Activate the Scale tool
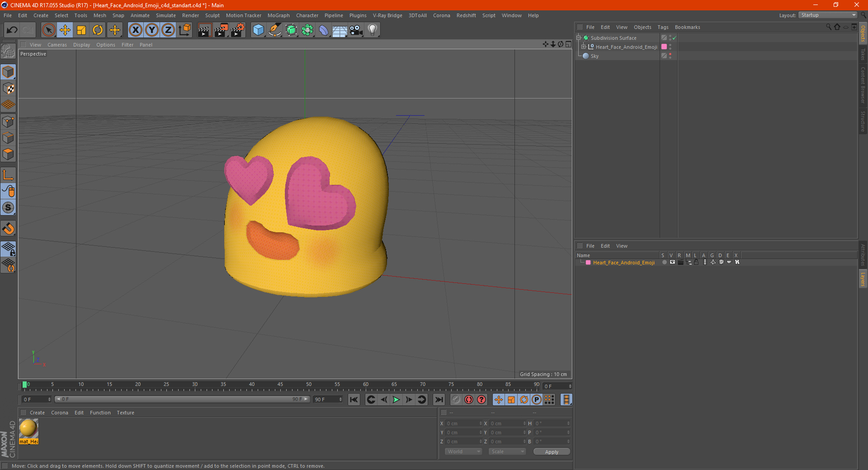 (x=81, y=30)
